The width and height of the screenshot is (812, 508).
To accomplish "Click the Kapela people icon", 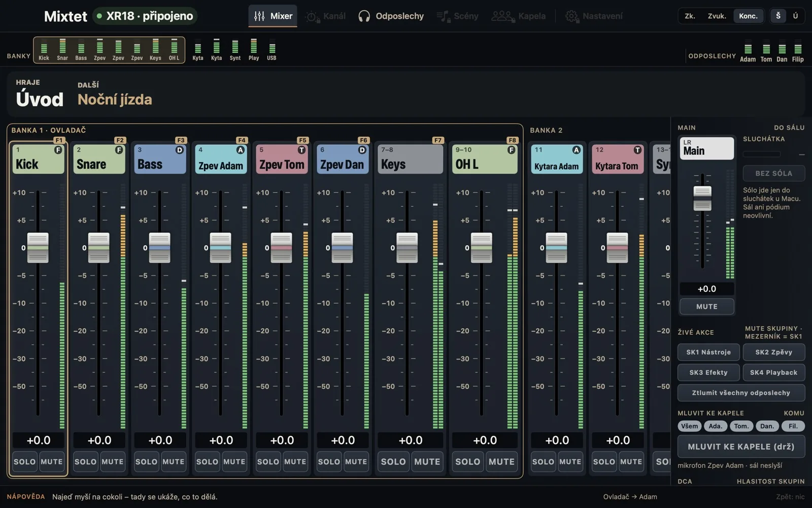I will (502, 16).
